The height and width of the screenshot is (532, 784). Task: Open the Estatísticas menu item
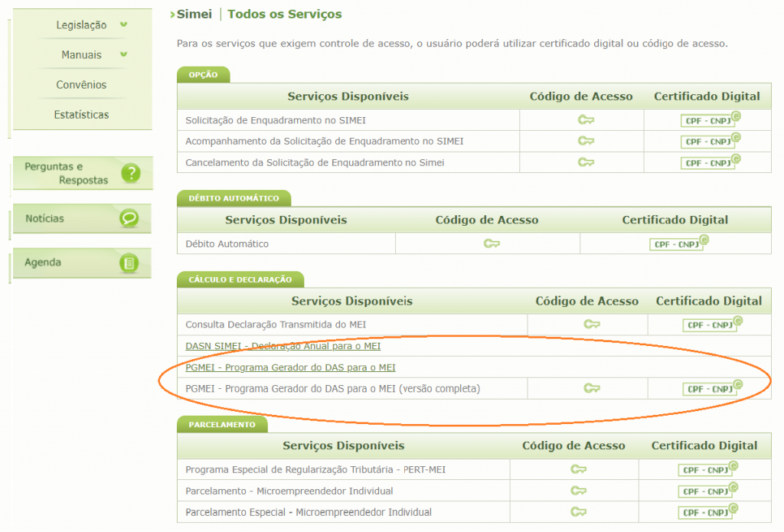pyautogui.click(x=81, y=115)
